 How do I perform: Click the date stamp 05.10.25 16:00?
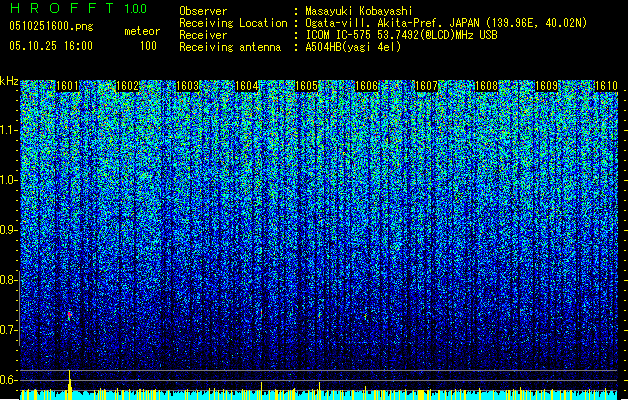coord(51,46)
